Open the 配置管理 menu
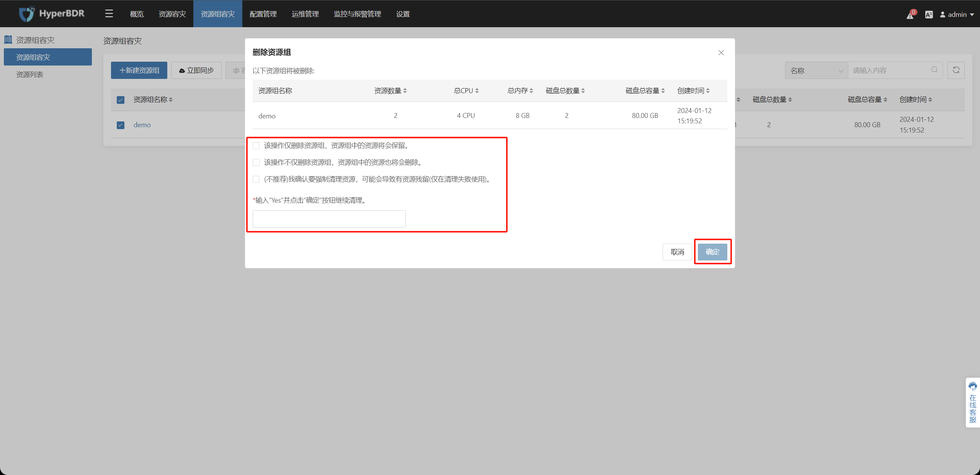The width and height of the screenshot is (980, 475). click(x=263, y=14)
